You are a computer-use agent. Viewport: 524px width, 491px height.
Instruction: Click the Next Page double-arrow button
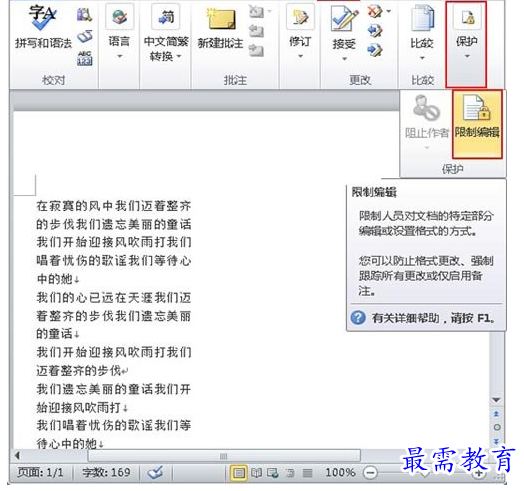496,441
